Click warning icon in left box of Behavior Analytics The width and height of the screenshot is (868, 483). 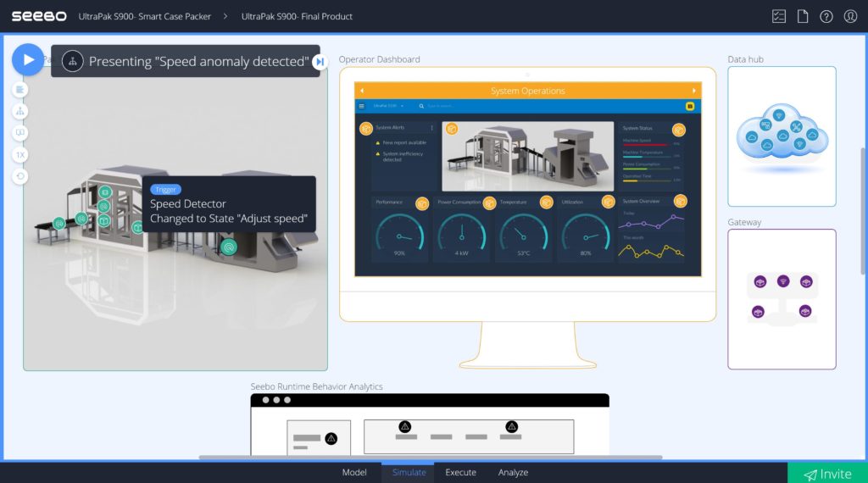(x=331, y=439)
